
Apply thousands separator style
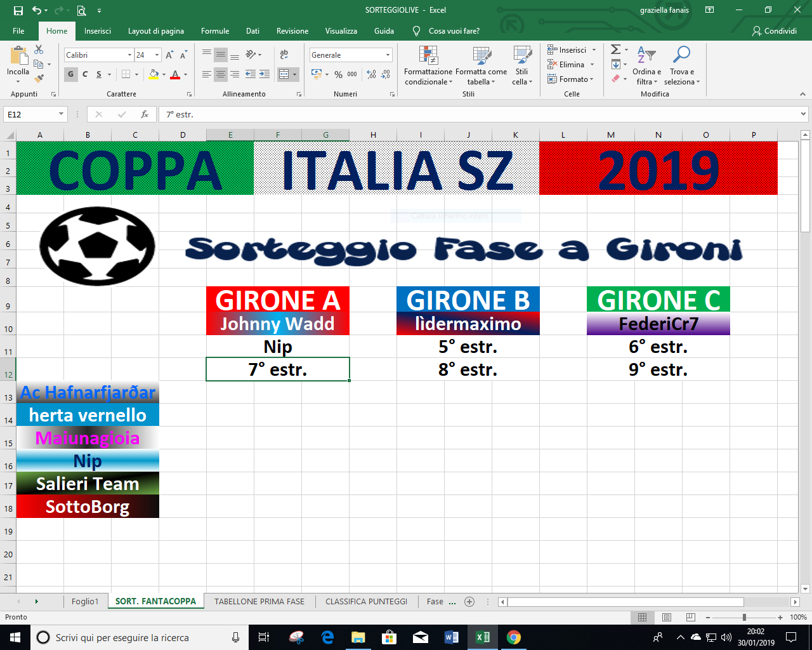pyautogui.click(x=352, y=74)
